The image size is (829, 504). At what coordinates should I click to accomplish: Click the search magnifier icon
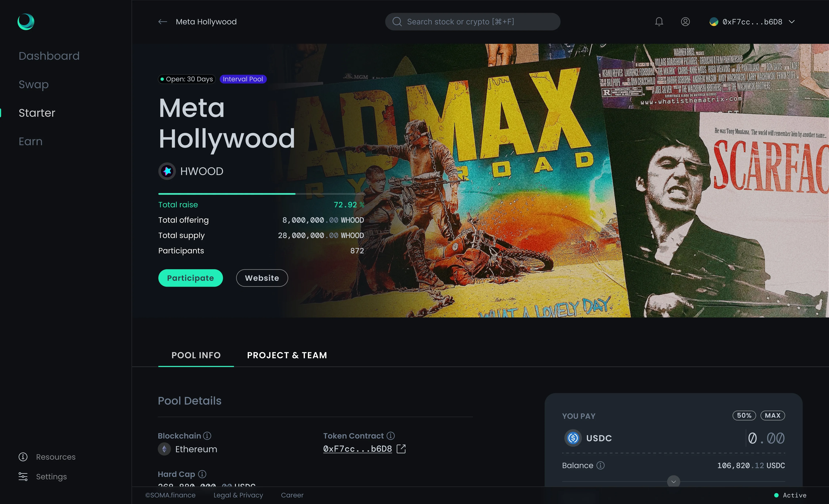pos(397,22)
